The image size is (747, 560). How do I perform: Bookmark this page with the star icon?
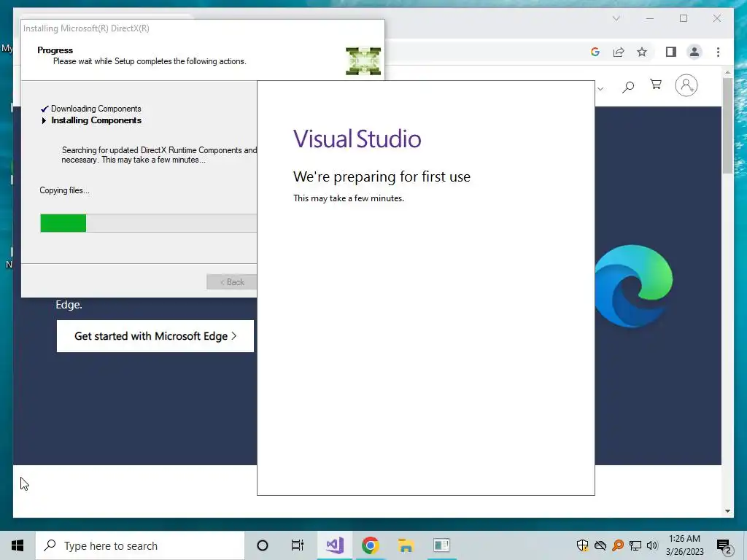(642, 52)
